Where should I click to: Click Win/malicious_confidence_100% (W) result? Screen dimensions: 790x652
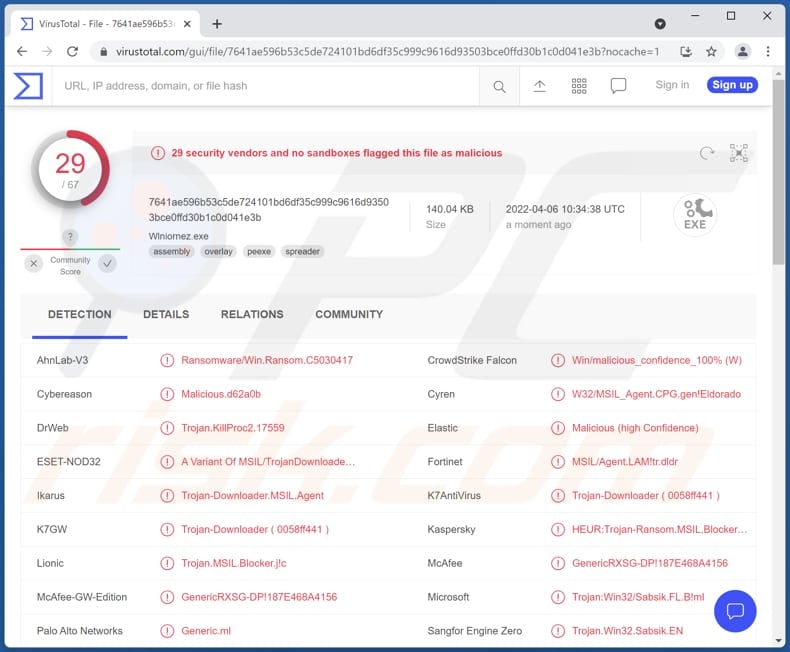(x=656, y=360)
